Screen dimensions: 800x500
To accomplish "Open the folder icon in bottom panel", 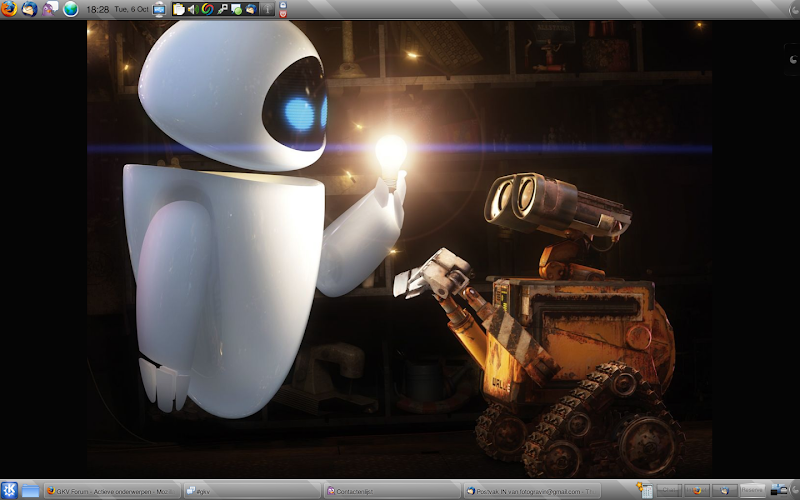I will 31,490.
